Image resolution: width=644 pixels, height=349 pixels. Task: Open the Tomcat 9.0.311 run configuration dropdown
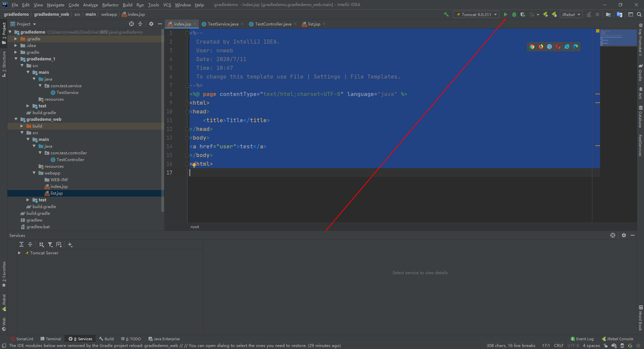[x=476, y=14]
